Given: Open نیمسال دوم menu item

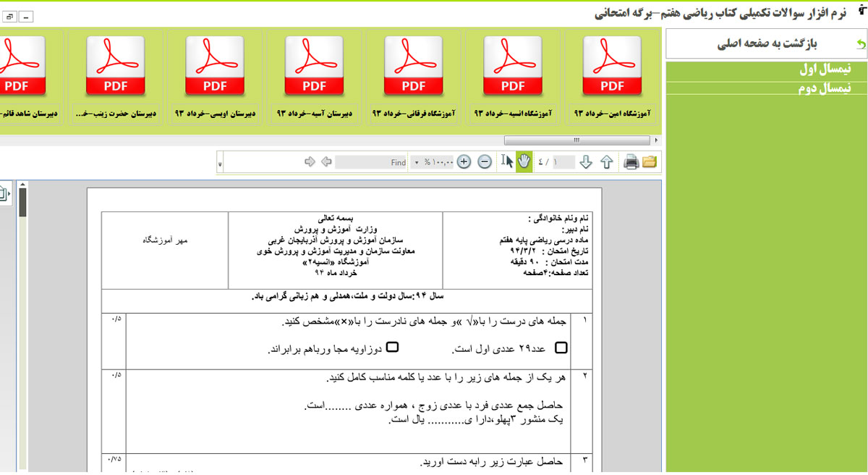Looking at the screenshot, I should pyautogui.click(x=825, y=88).
